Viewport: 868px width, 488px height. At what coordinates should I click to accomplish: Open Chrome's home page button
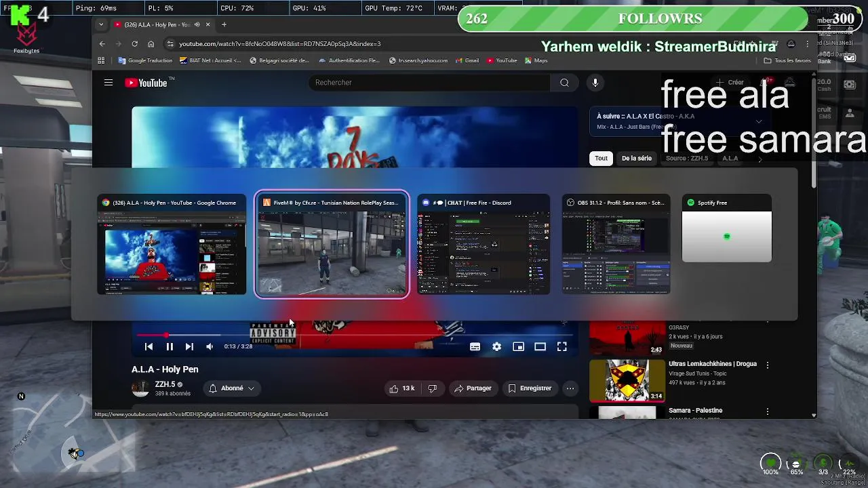(x=151, y=44)
